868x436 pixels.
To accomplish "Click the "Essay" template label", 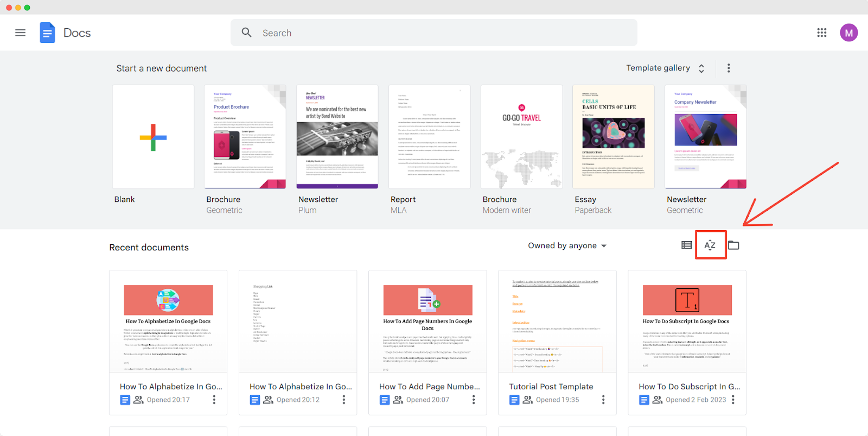I will [585, 199].
